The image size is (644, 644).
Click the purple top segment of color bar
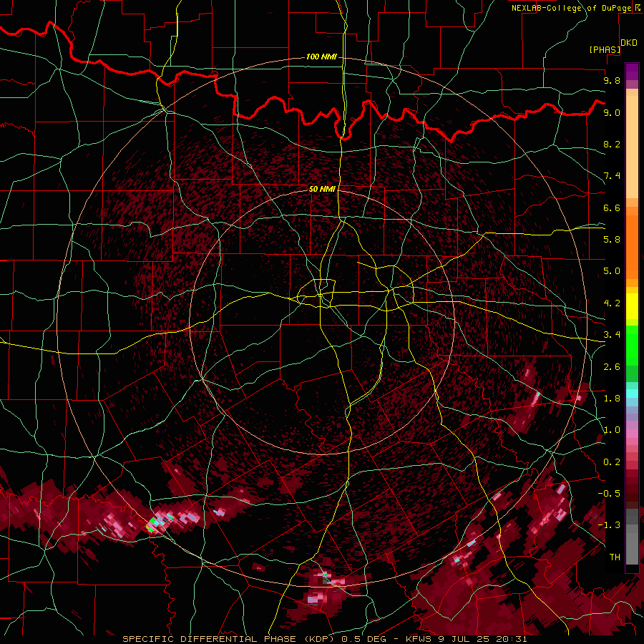[632, 72]
